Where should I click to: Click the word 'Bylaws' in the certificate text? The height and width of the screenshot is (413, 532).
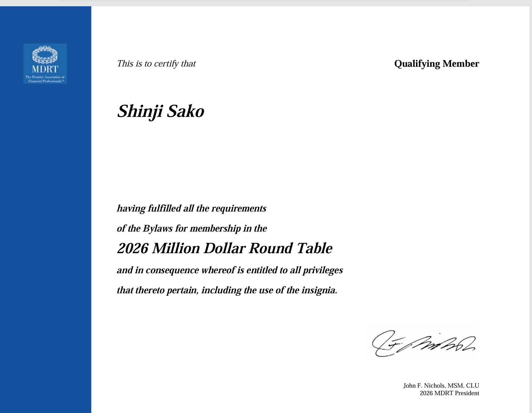(157, 228)
